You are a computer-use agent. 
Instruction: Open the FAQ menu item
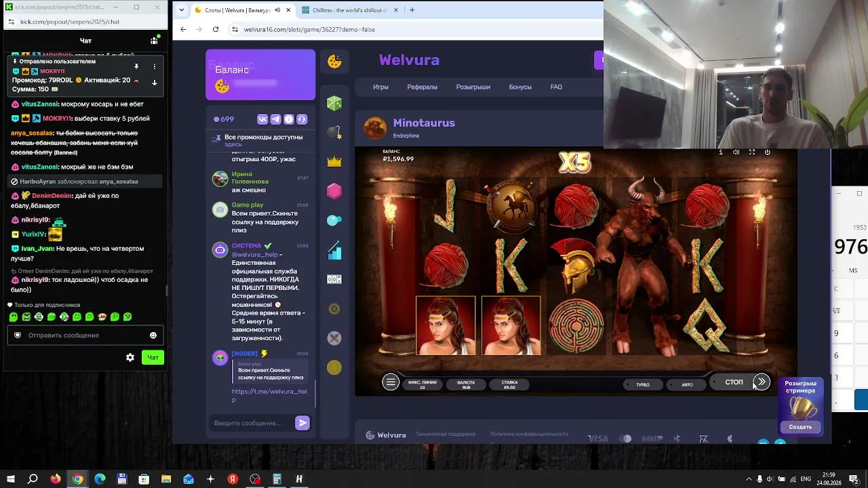556,87
